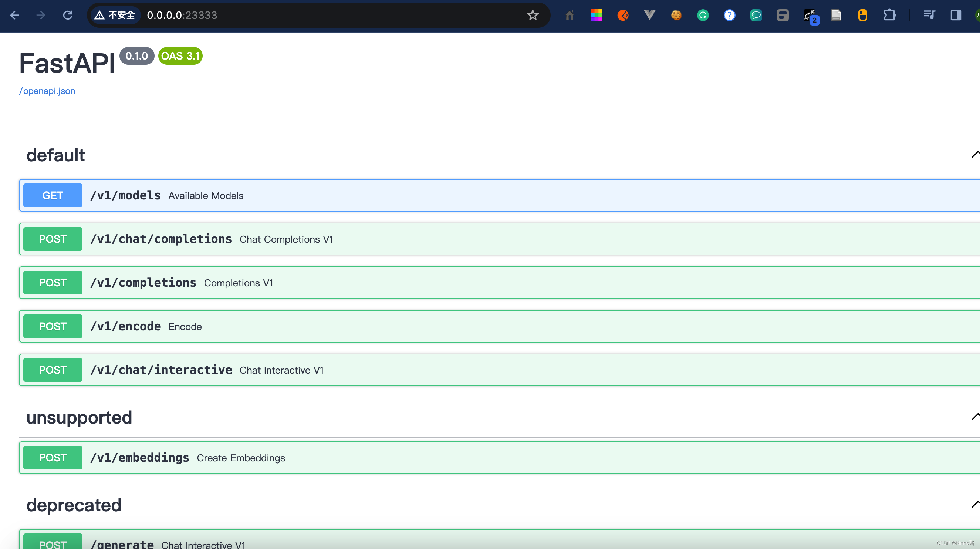Open the translate extension with badge 2
980x549 pixels.
811,16
